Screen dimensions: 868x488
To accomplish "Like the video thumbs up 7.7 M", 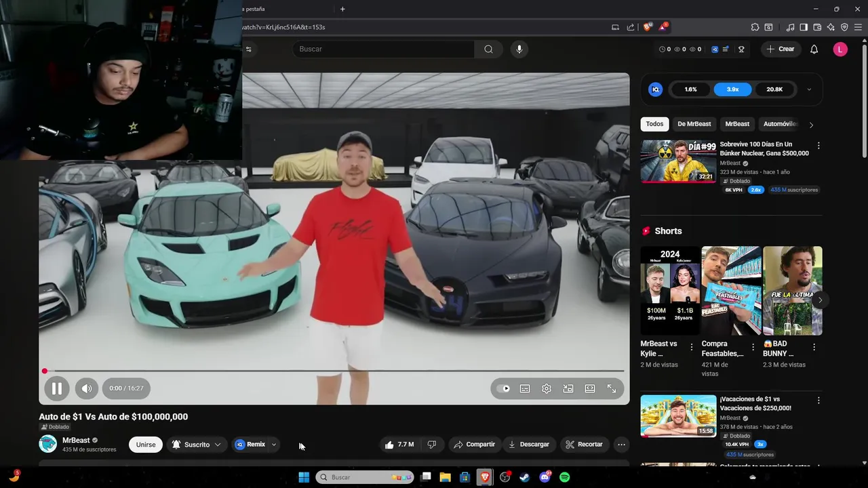I will tap(399, 445).
